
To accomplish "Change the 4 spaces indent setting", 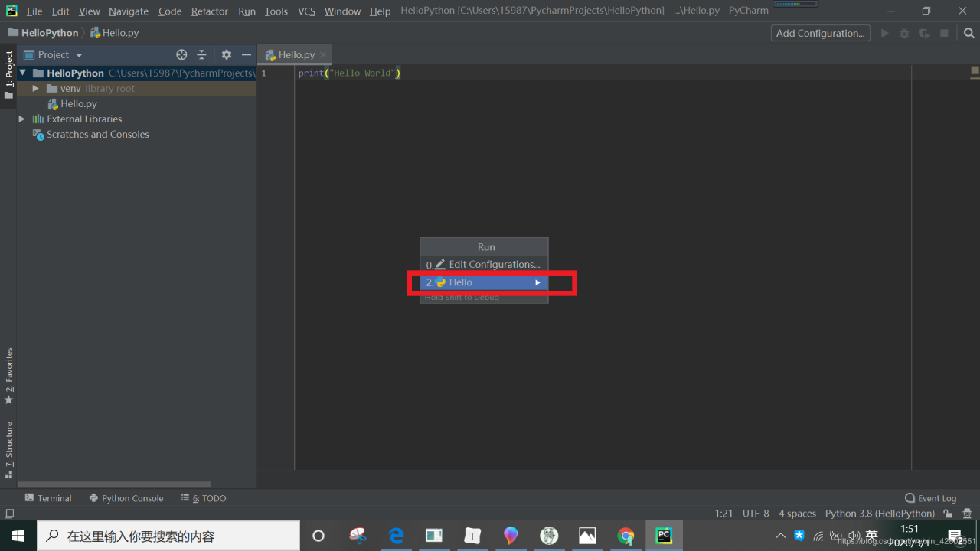I will click(797, 514).
